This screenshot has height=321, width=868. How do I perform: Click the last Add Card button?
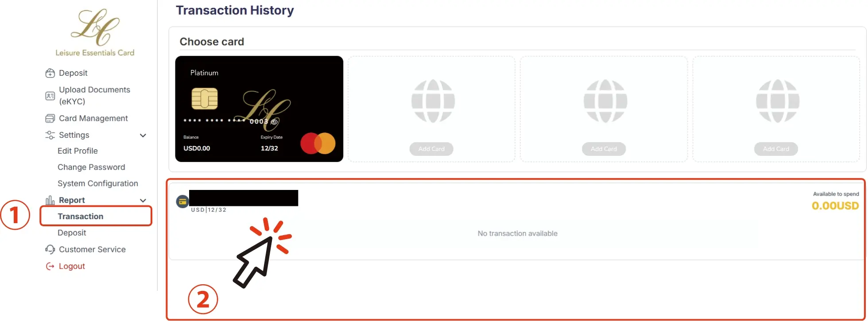[x=776, y=149]
